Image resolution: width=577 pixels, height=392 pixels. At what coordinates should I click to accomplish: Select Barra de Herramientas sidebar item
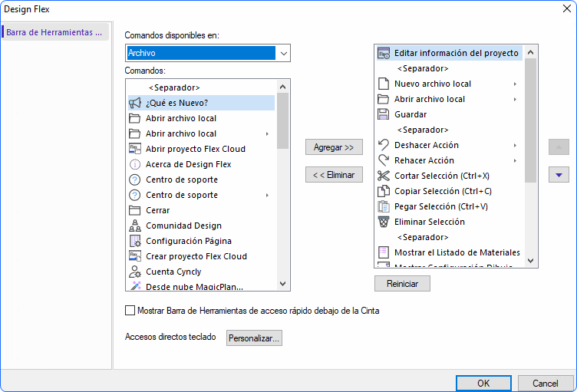(55, 32)
